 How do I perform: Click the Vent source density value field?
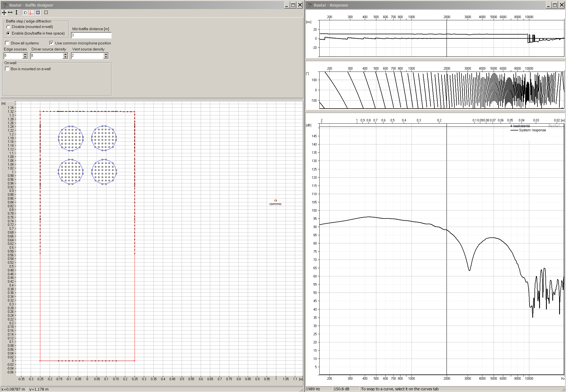(x=87, y=56)
